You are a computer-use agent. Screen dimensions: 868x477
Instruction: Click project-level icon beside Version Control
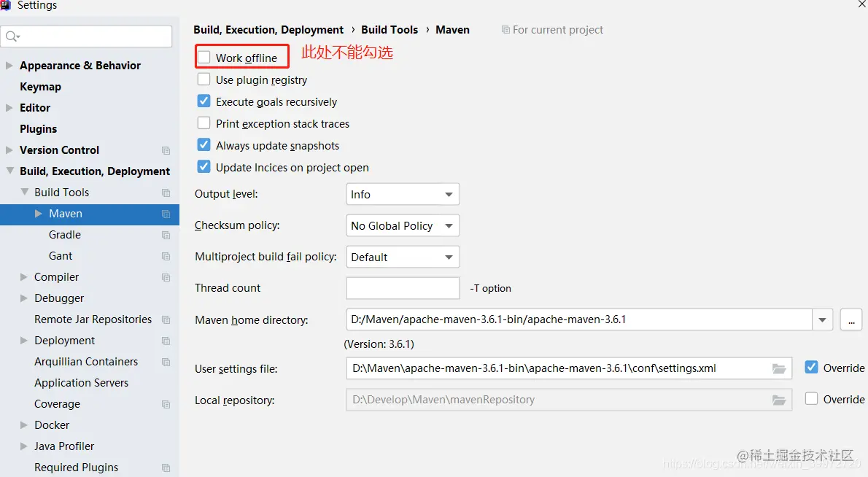pyautogui.click(x=166, y=150)
